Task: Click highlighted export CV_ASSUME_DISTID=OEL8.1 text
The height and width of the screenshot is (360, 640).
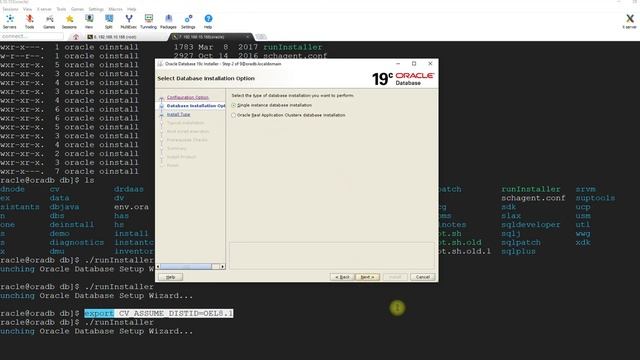Action: [159, 313]
